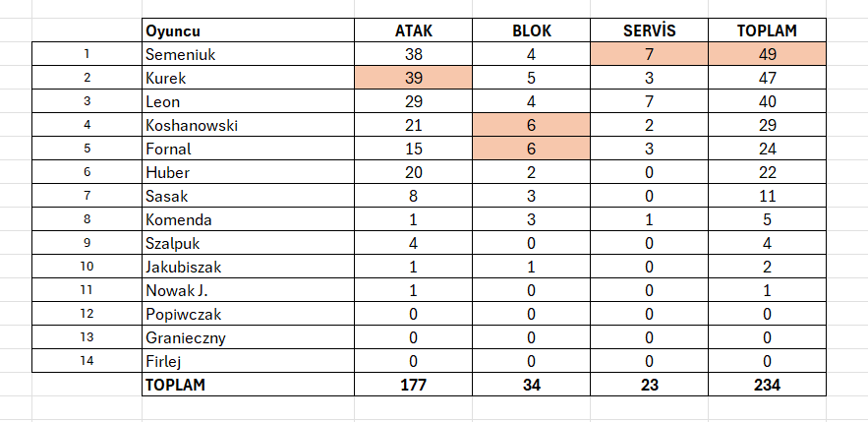
Task: Click Koshanowski's highlighted BLOK cell
Action: [x=532, y=126]
